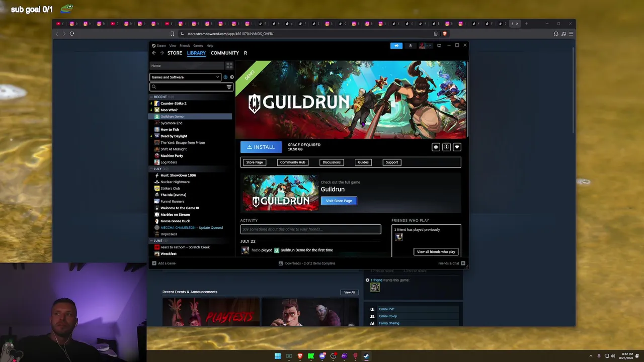Go forward with the Steam forward arrow
The width and height of the screenshot is (644, 362).
click(x=162, y=53)
